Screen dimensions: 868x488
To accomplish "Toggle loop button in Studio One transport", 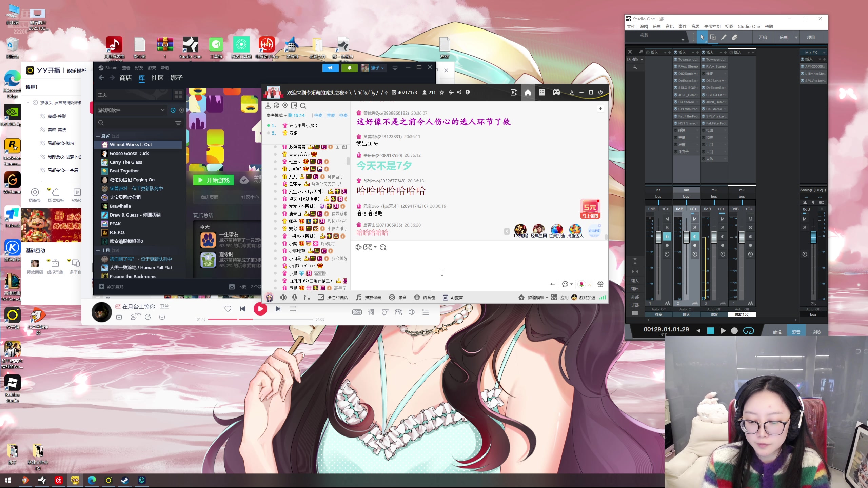I will [748, 331].
